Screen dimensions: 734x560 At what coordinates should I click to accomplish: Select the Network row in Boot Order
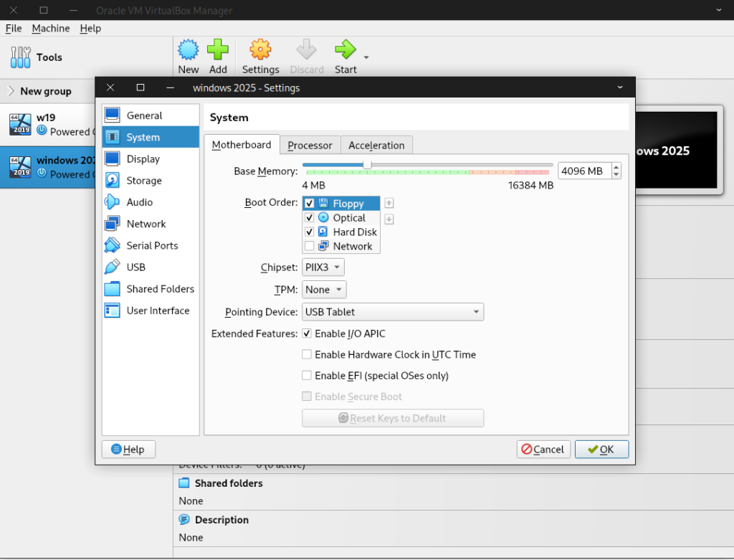(341, 246)
